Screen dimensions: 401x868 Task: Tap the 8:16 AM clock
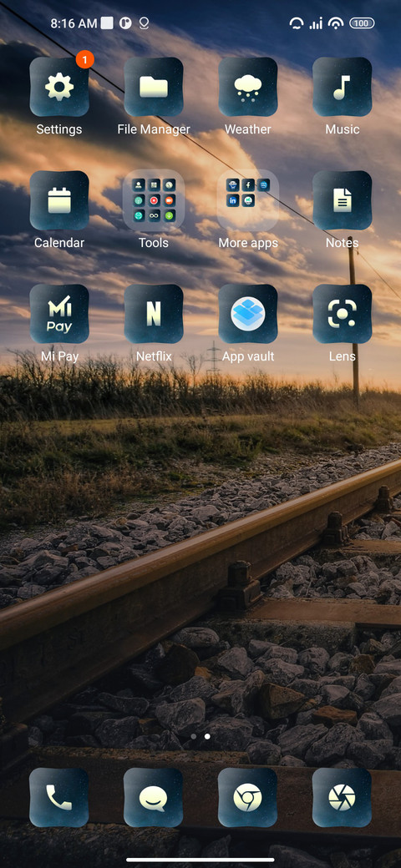point(74,23)
